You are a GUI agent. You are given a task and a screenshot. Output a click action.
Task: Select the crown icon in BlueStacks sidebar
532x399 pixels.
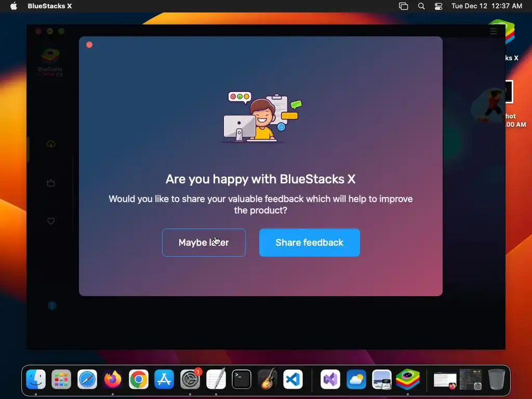51,183
